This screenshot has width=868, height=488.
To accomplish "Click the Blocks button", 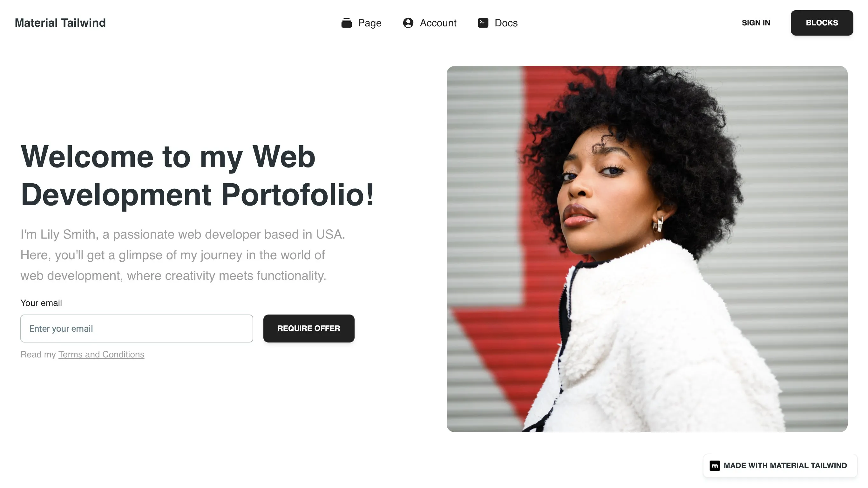I will [x=822, y=23].
